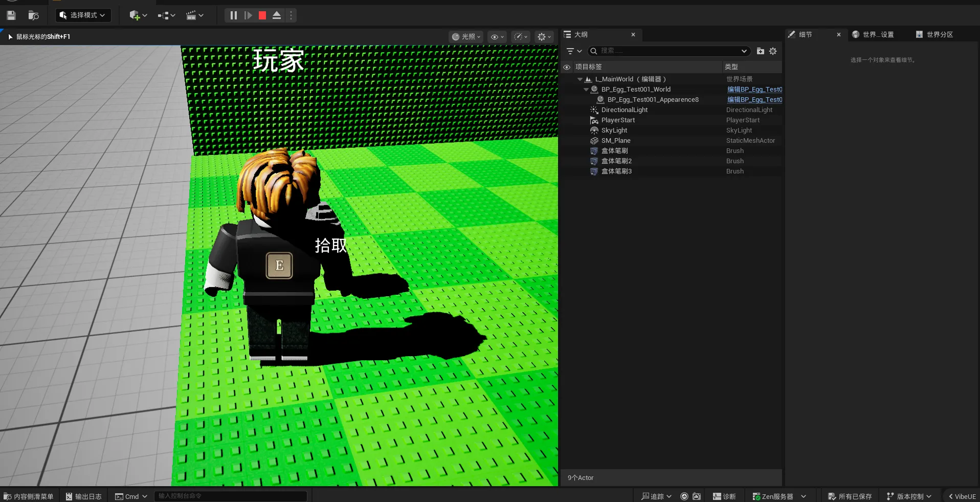Click the console command input field
The image size is (980, 502).
pyautogui.click(x=231, y=496)
